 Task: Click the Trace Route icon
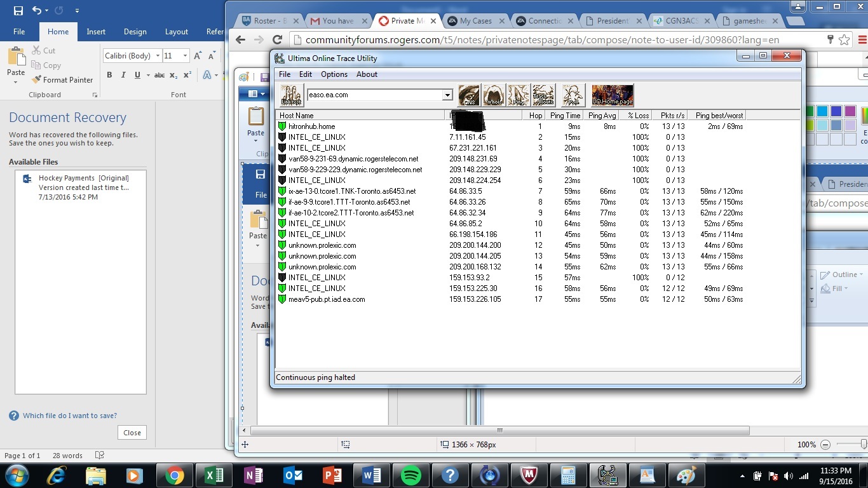pyautogui.click(x=543, y=95)
